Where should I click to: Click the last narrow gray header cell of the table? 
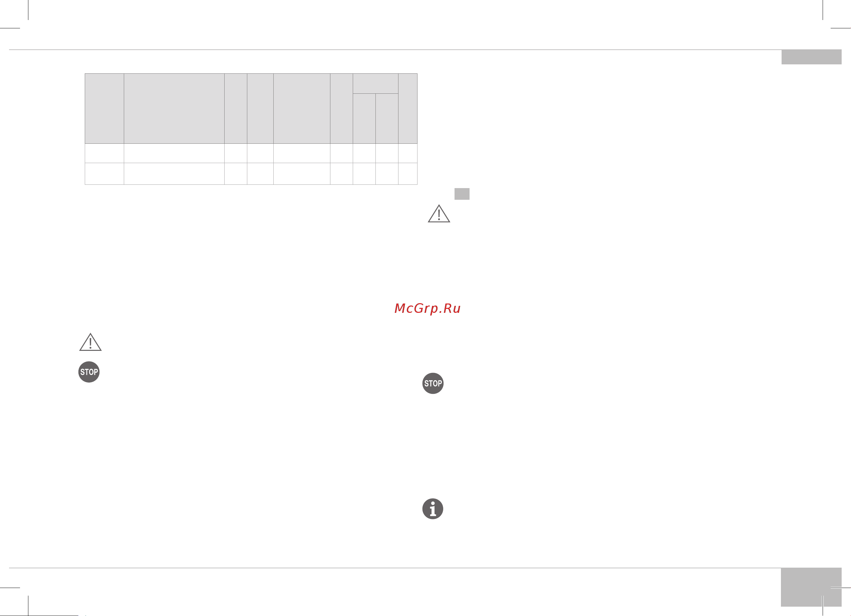pyautogui.click(x=408, y=108)
